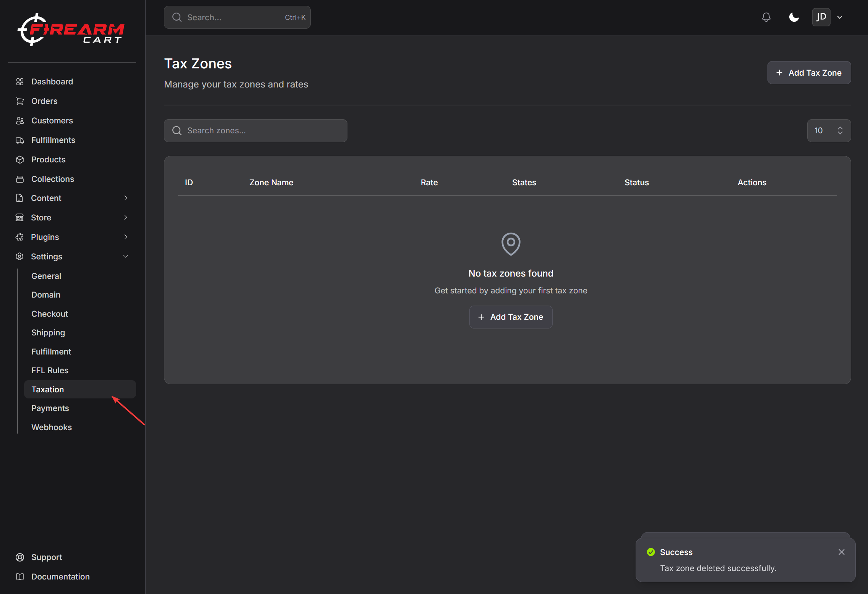Click 'Tax zone deleted successfully.' message
The height and width of the screenshot is (594, 868).
pyautogui.click(x=718, y=568)
